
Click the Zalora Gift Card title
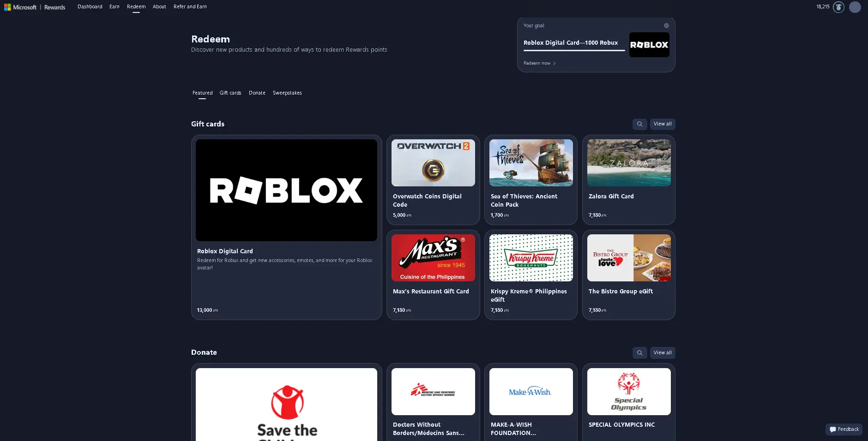point(611,197)
